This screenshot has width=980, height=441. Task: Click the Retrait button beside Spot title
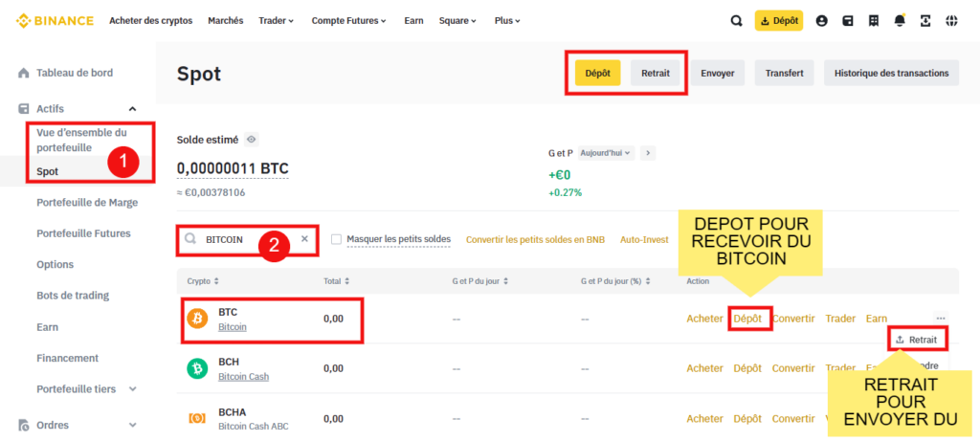(x=655, y=73)
